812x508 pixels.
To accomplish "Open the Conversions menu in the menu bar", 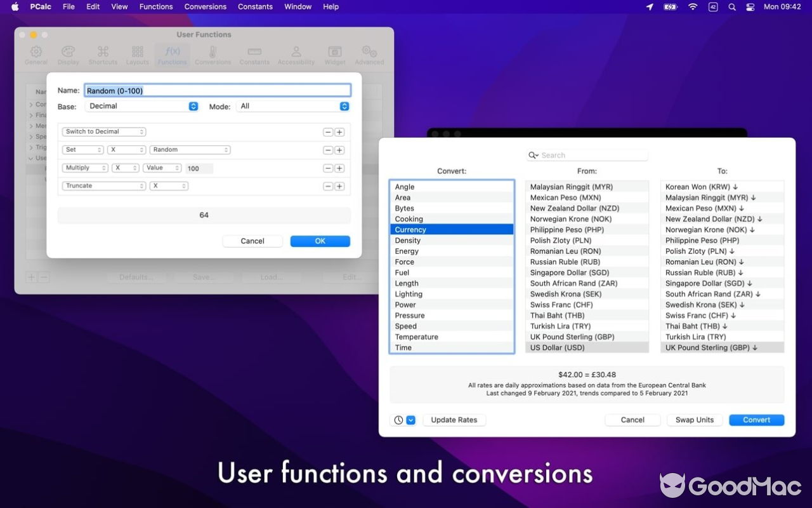I will (x=205, y=6).
